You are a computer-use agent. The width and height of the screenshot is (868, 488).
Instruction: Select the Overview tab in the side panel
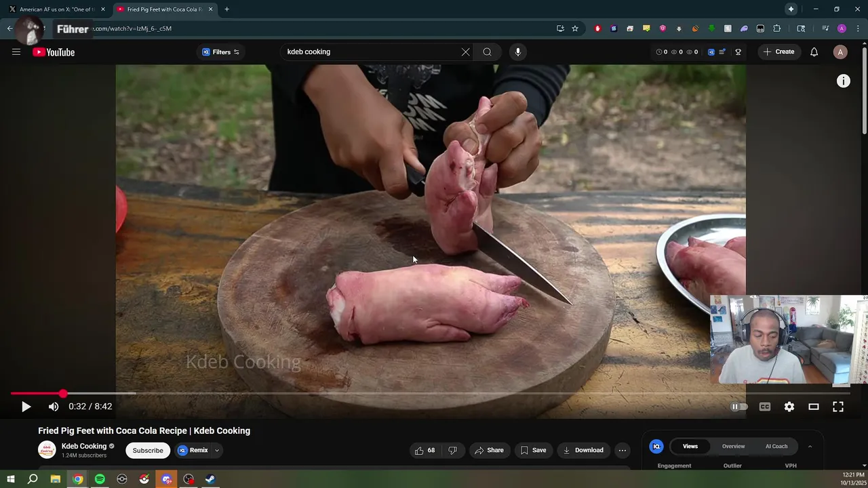tap(733, 447)
